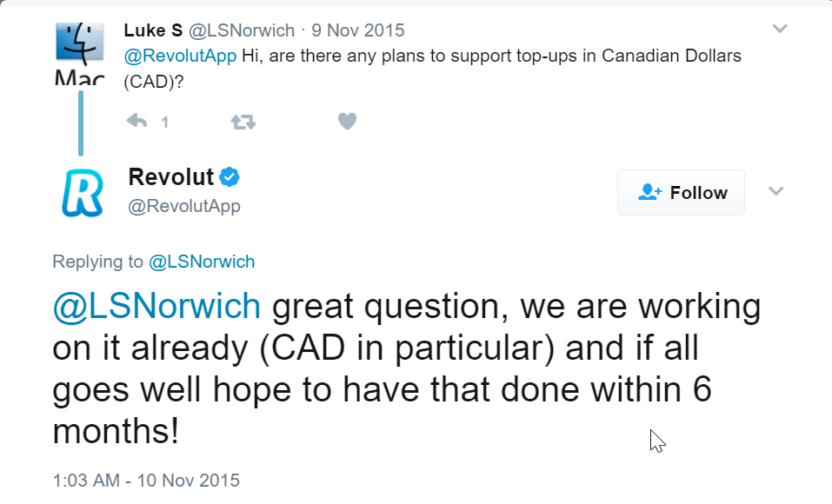Open the Luke S display name
Viewport: 832px width, 504px height.
click(x=153, y=30)
